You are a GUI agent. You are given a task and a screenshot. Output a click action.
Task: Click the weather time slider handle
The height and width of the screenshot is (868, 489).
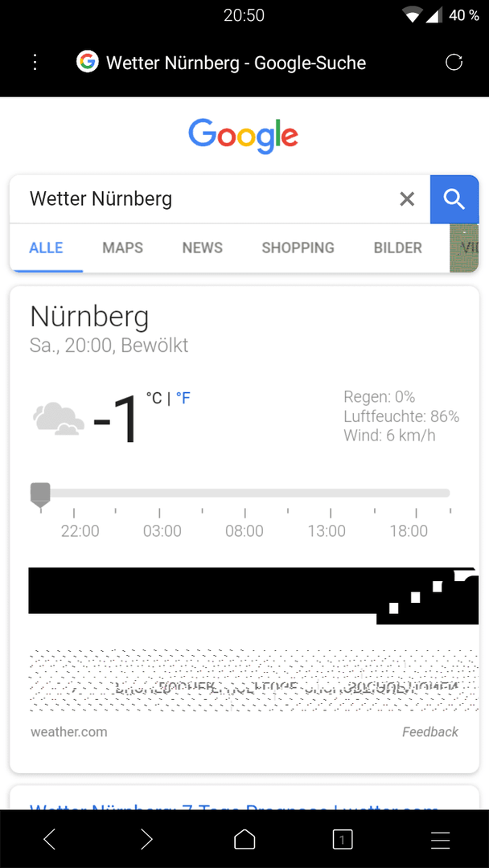(x=40, y=494)
